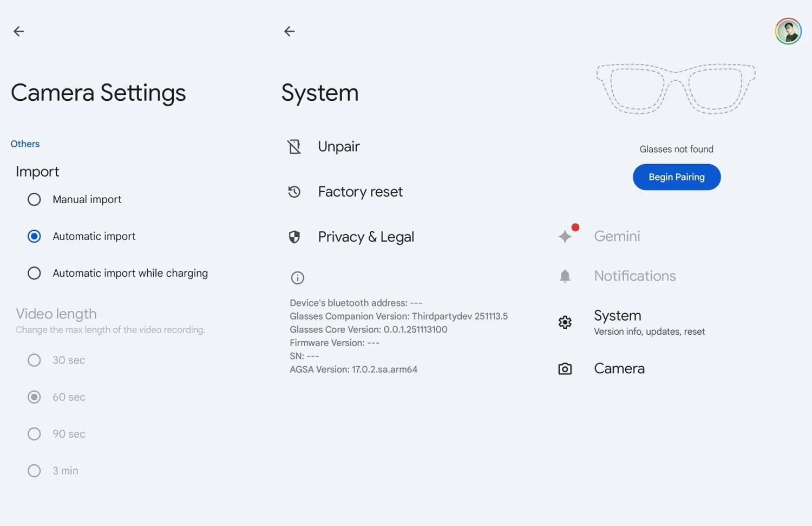Image resolution: width=812 pixels, height=526 pixels.
Task: Select the 90 sec video length
Action: pyautogui.click(x=34, y=434)
